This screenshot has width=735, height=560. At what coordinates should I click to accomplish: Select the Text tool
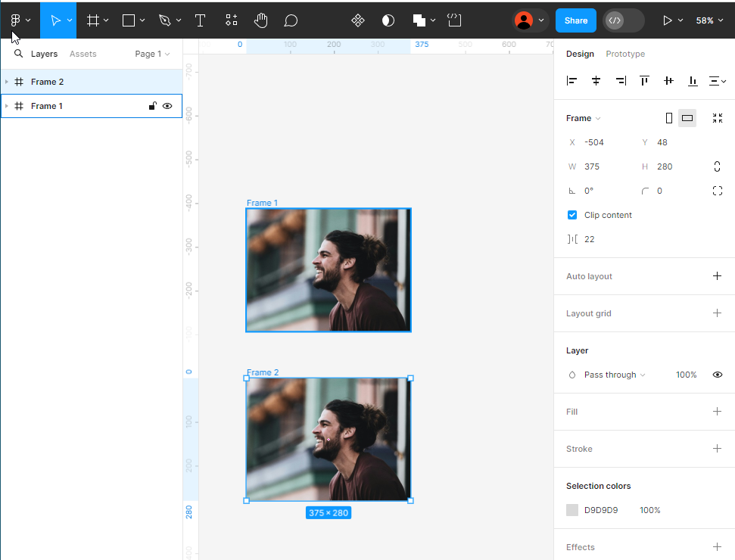pyautogui.click(x=200, y=20)
